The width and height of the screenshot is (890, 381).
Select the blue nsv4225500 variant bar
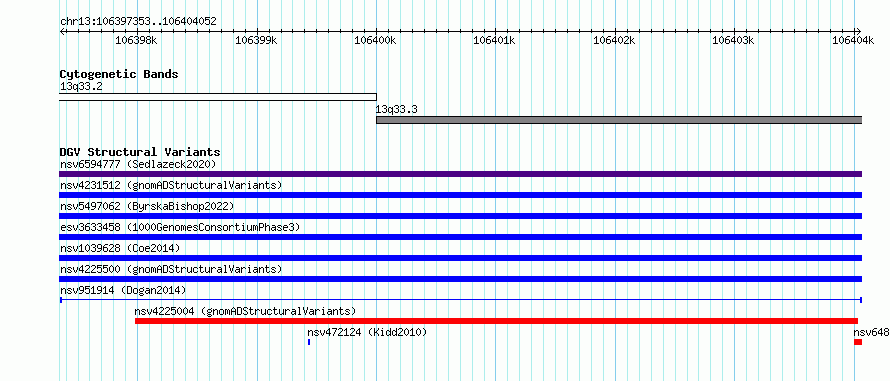click(461, 279)
